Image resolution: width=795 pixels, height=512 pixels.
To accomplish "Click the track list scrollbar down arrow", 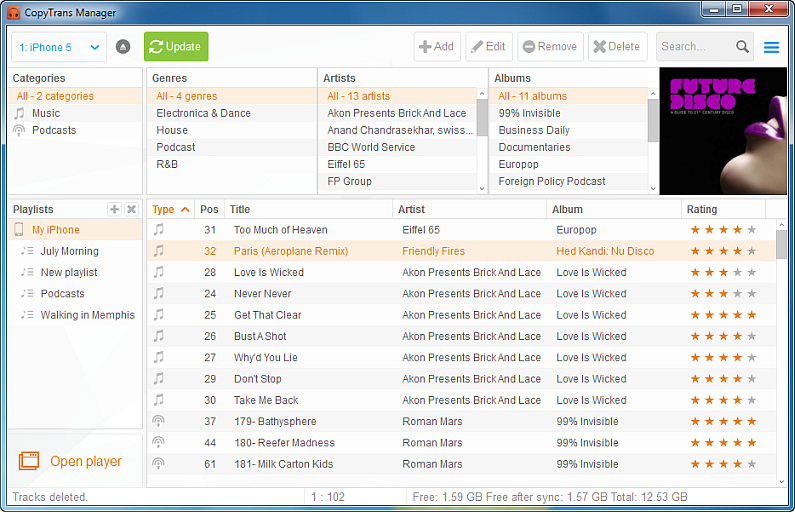I will click(781, 482).
